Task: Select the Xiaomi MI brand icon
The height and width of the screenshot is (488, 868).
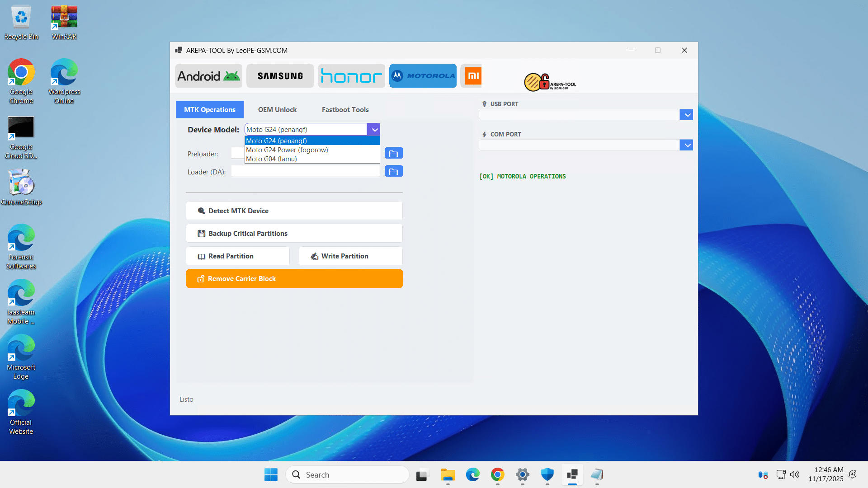Action: pos(472,76)
